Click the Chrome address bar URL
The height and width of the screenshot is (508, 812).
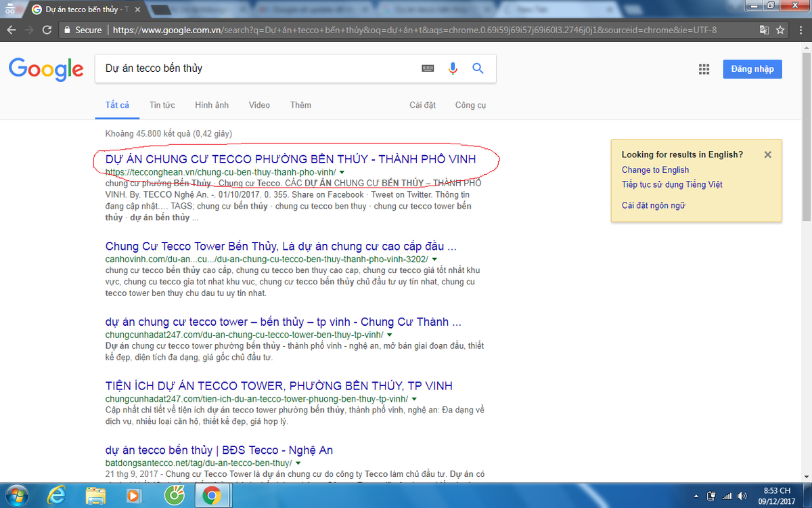pyautogui.click(x=414, y=30)
